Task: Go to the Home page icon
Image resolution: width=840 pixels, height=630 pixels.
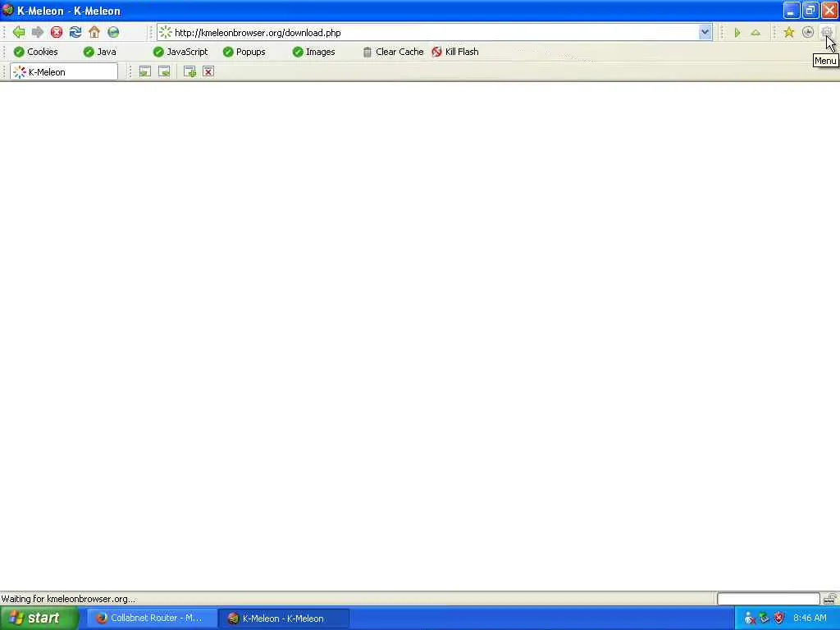Action: [94, 32]
